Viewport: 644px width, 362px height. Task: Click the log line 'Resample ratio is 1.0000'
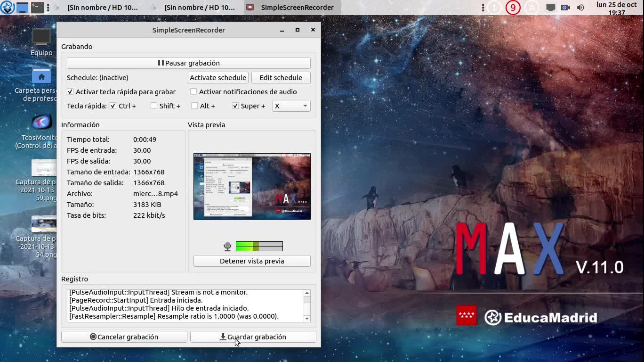[x=174, y=316]
